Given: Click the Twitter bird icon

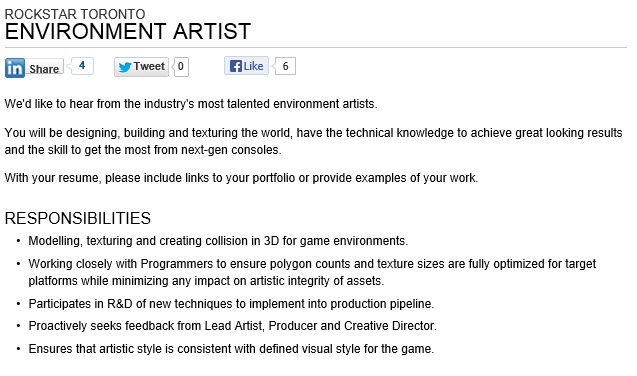Looking at the screenshot, I should click(x=125, y=67).
